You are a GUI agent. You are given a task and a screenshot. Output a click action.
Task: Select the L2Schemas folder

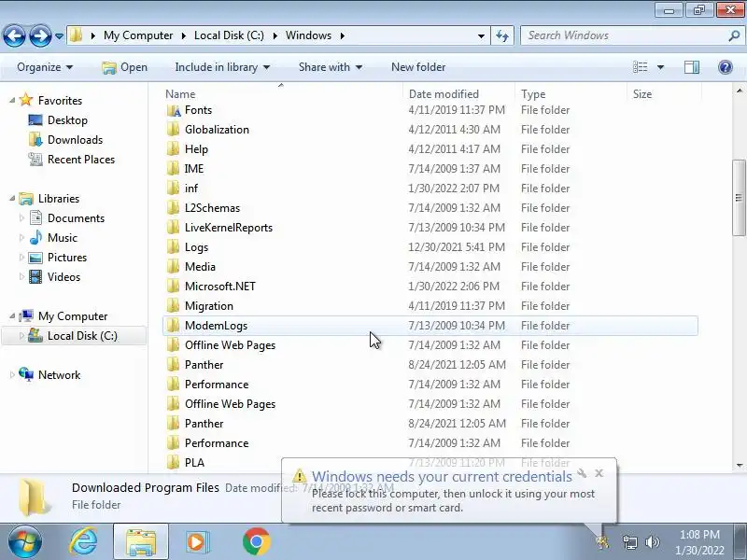pyautogui.click(x=212, y=208)
